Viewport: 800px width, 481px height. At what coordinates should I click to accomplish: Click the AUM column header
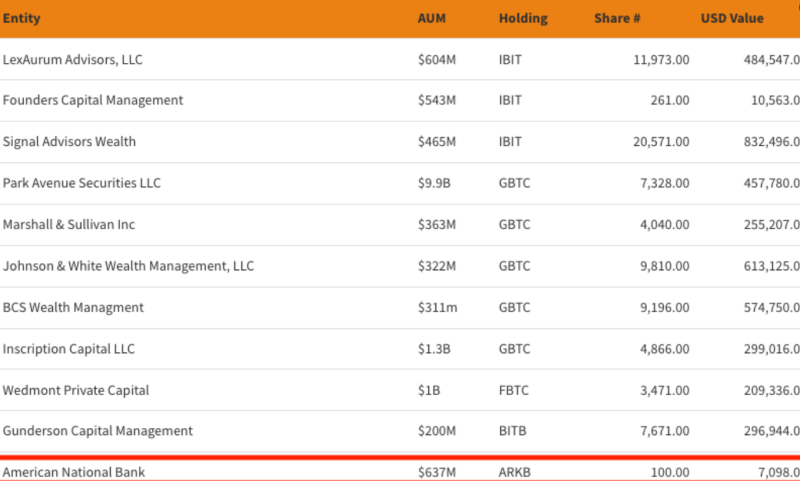tap(432, 18)
